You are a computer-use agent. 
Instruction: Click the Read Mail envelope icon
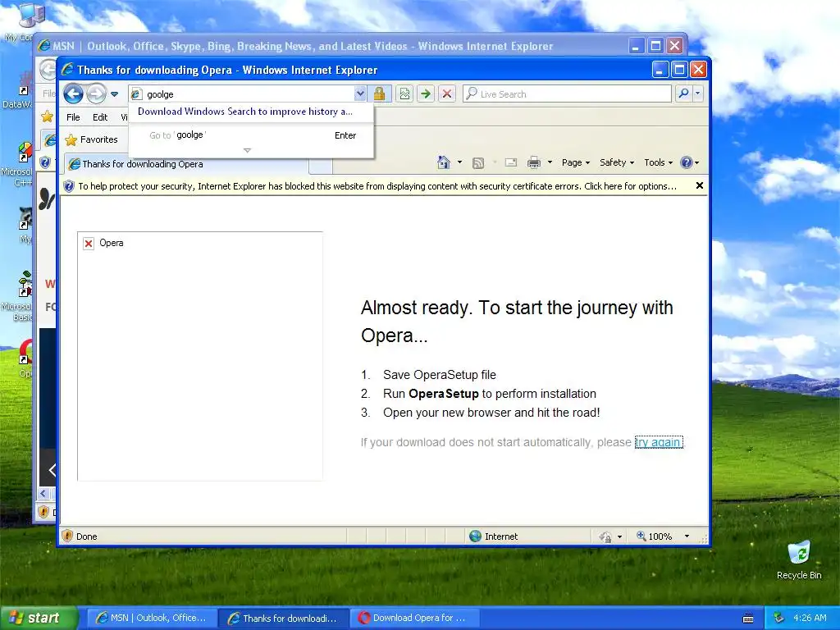[x=510, y=162]
